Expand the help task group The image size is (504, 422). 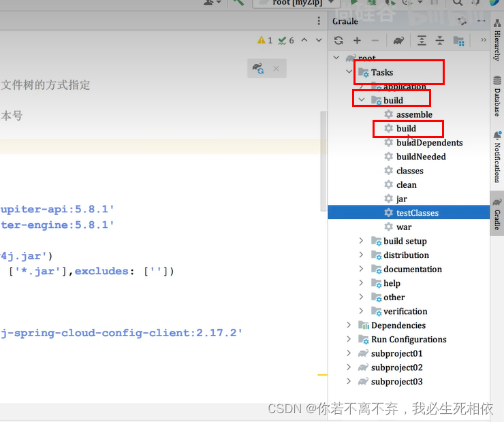[x=361, y=282]
